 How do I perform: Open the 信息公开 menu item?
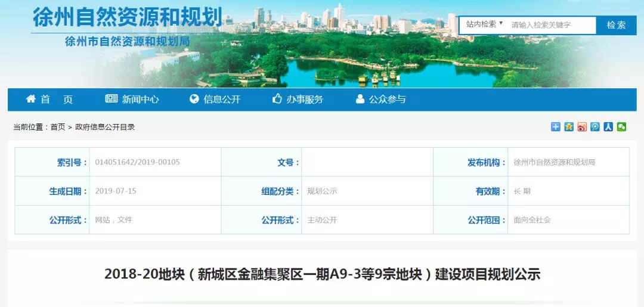[215, 100]
